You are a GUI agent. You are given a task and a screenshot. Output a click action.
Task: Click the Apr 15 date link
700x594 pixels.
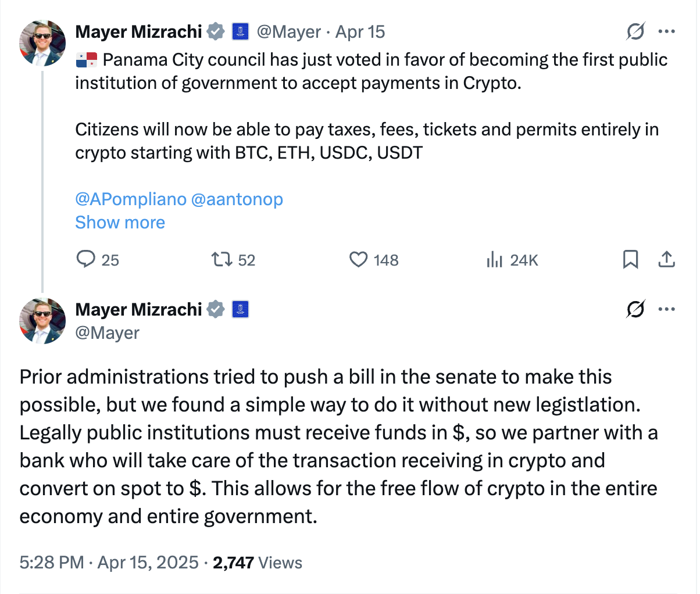tap(360, 32)
